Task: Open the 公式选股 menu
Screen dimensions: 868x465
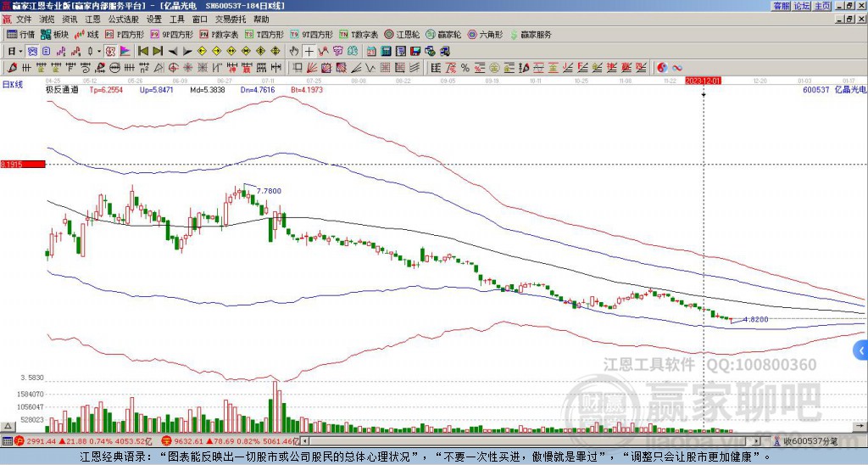Action: (124, 20)
